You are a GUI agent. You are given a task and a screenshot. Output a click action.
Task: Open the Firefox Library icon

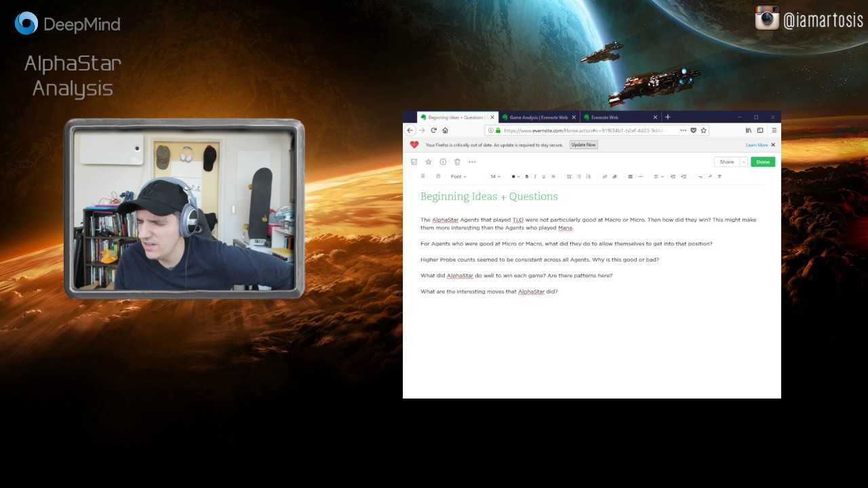click(749, 130)
